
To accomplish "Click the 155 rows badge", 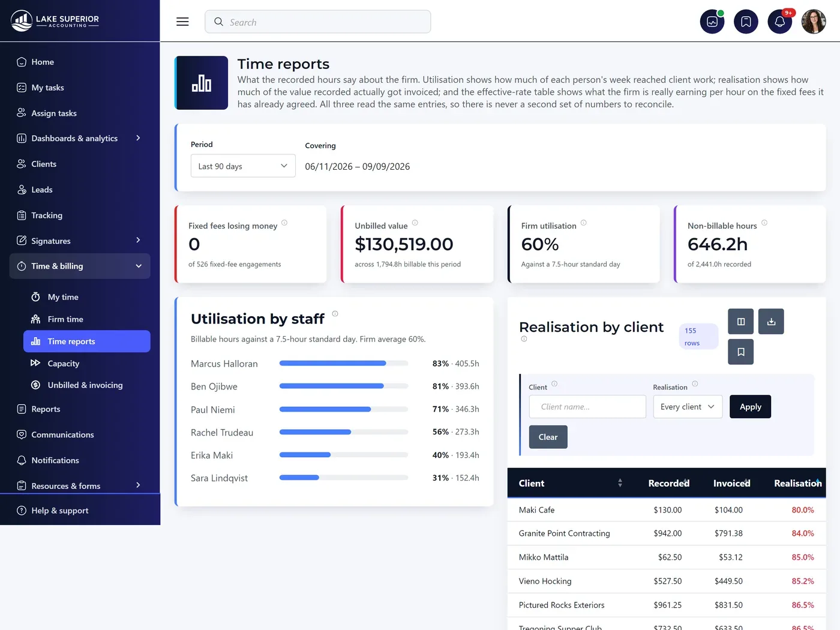I will (698, 337).
